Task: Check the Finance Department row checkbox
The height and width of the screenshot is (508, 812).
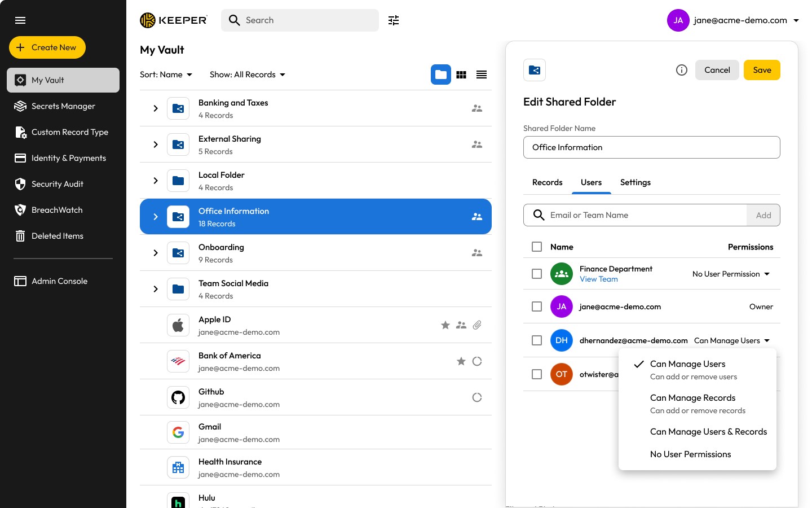Action: tap(536, 274)
